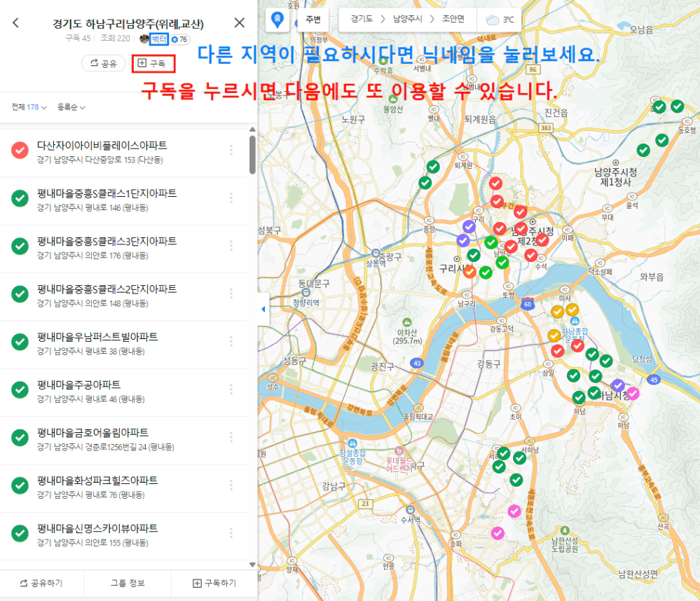Click green check icon of 평내마을금호어울림아파트

click(20, 438)
